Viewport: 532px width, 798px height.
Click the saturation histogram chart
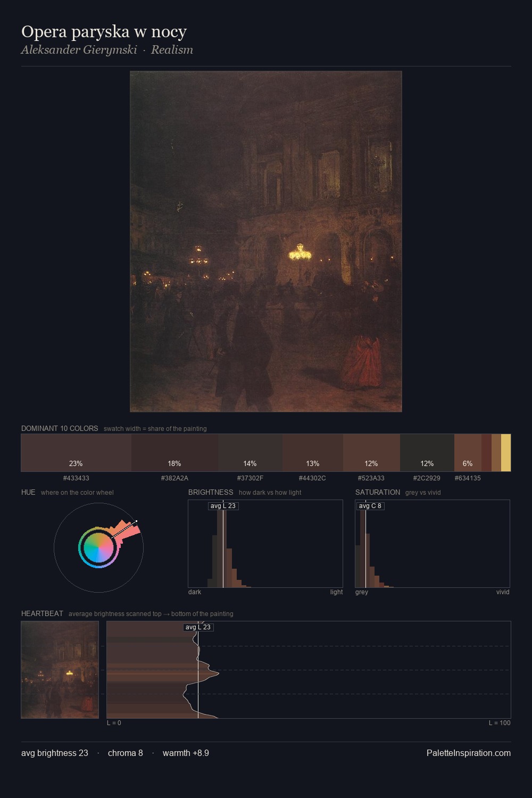pos(433,544)
